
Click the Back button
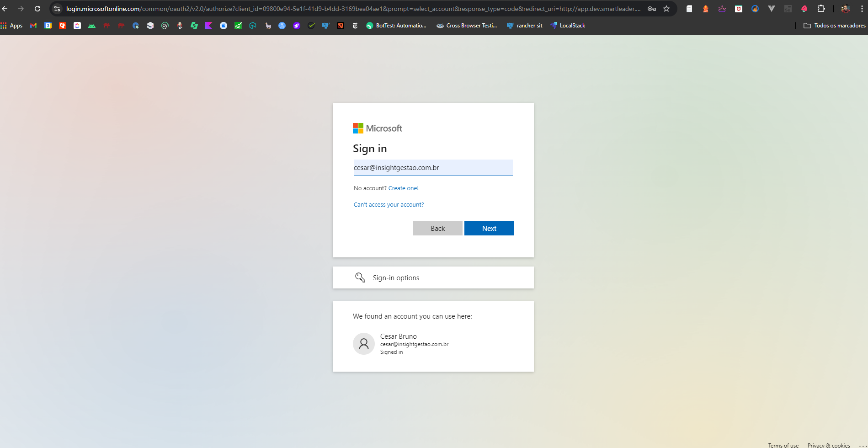point(437,228)
